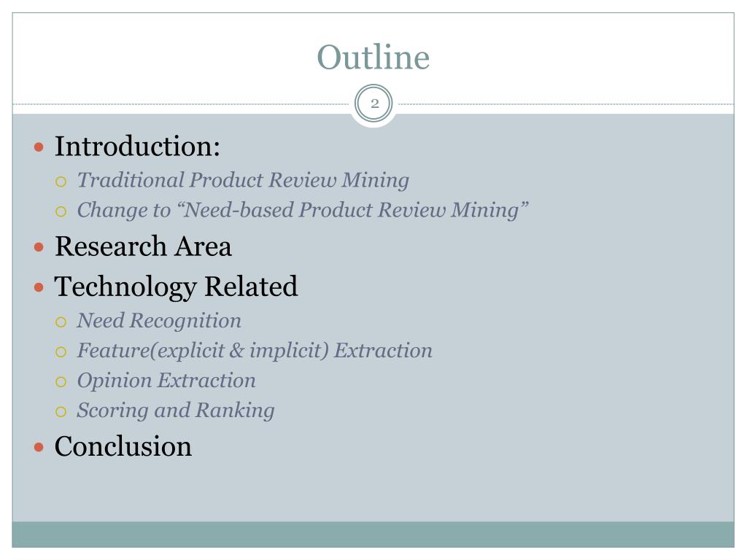Click the slide number 2 circle
This screenshot has height=560, width=747.
[374, 104]
